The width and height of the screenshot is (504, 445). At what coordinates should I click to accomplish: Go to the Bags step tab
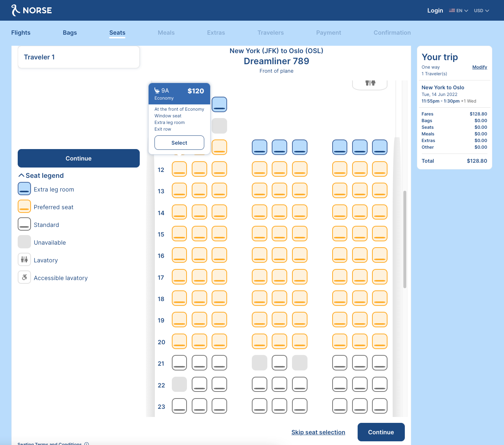click(x=70, y=32)
